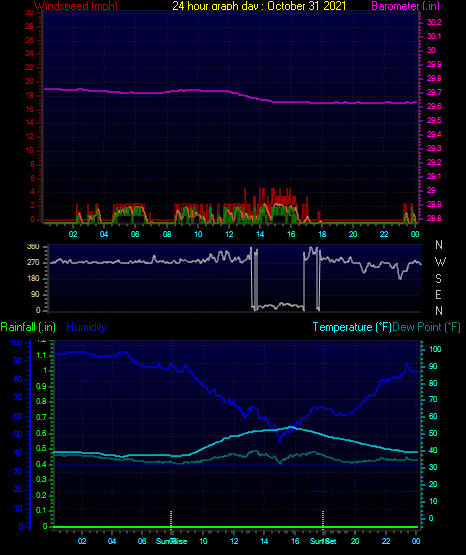Click the Windspeed (mph) axis title
This screenshot has width=466, height=555.
coord(76,5)
